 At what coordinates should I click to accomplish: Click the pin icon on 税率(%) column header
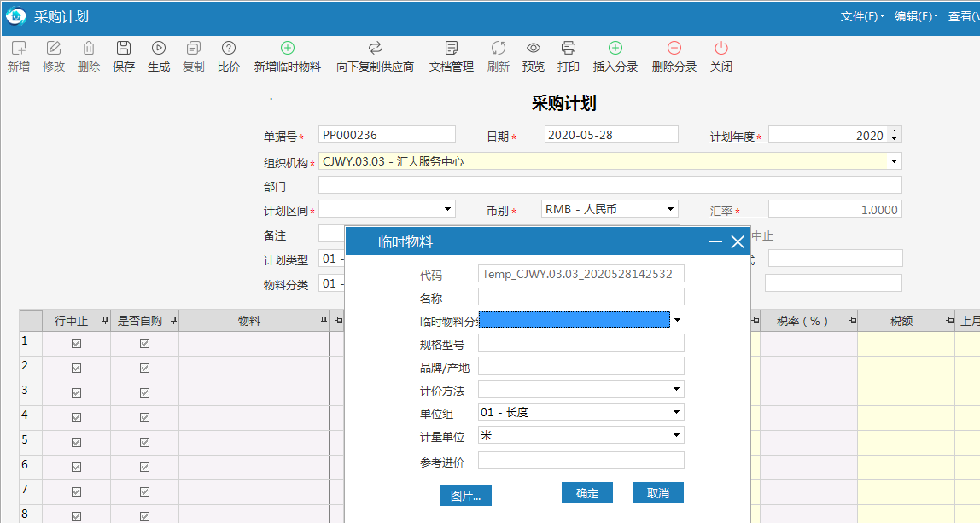pos(852,321)
